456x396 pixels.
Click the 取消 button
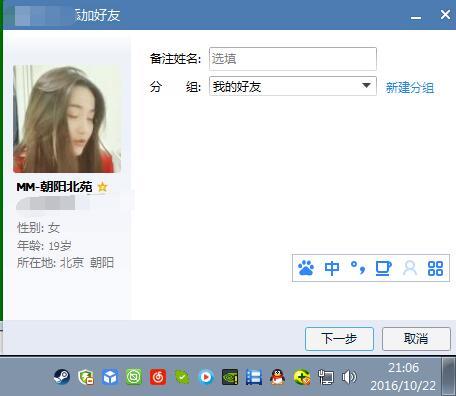(x=416, y=339)
